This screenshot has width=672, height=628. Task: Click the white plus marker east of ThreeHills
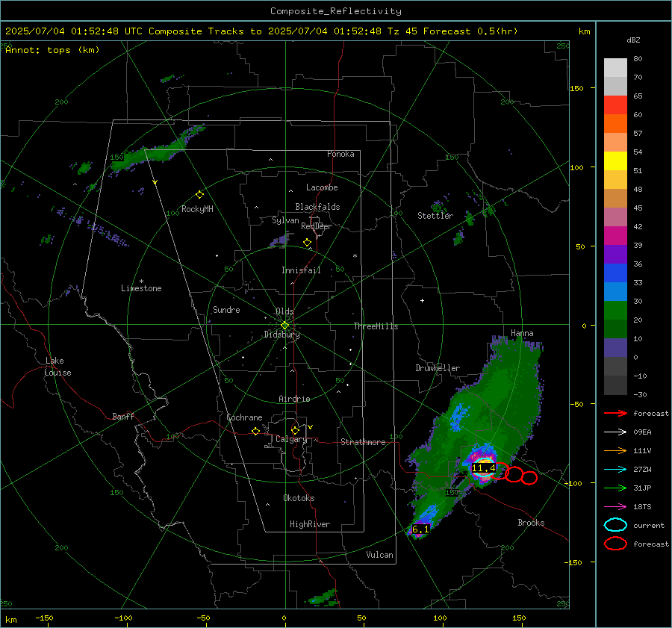(422, 300)
